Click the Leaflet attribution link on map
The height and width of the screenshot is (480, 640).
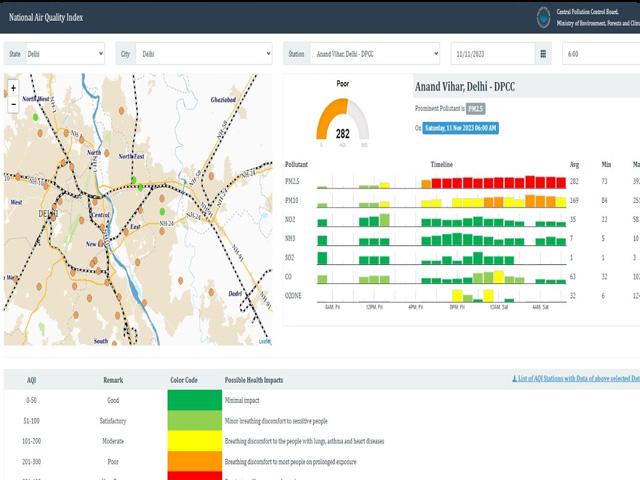pyautogui.click(x=264, y=341)
